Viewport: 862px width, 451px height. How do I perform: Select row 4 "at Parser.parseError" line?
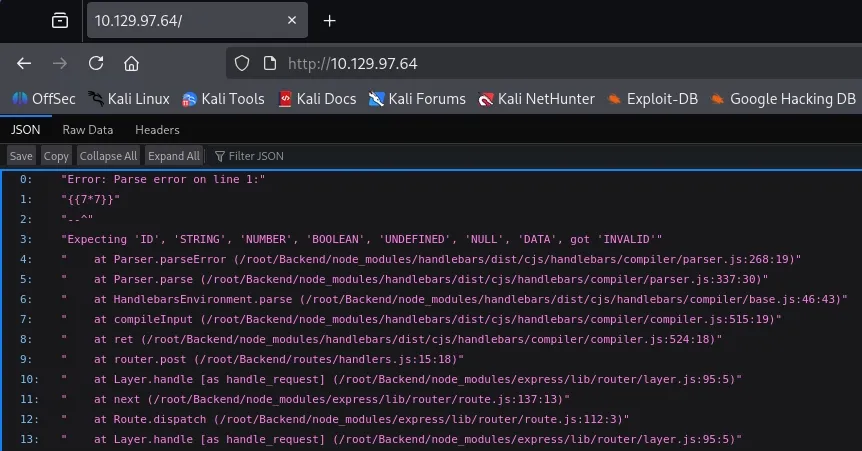coord(432,259)
